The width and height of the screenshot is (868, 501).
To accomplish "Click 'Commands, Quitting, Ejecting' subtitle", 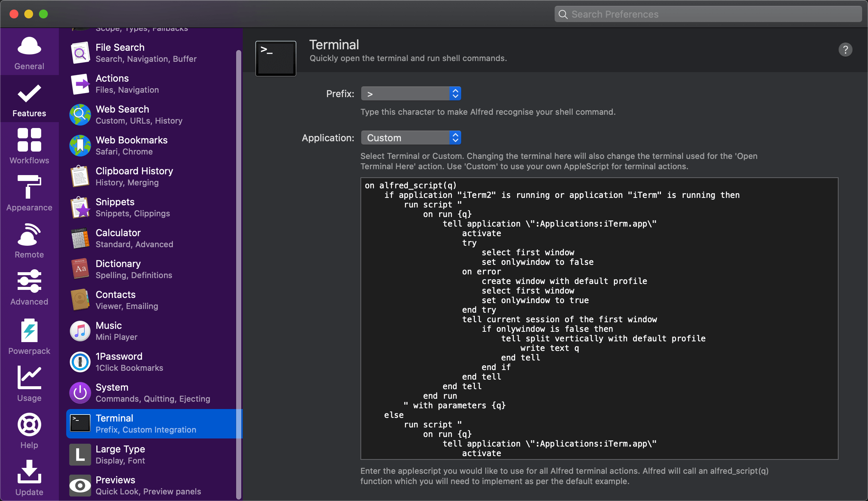I will coord(153,399).
